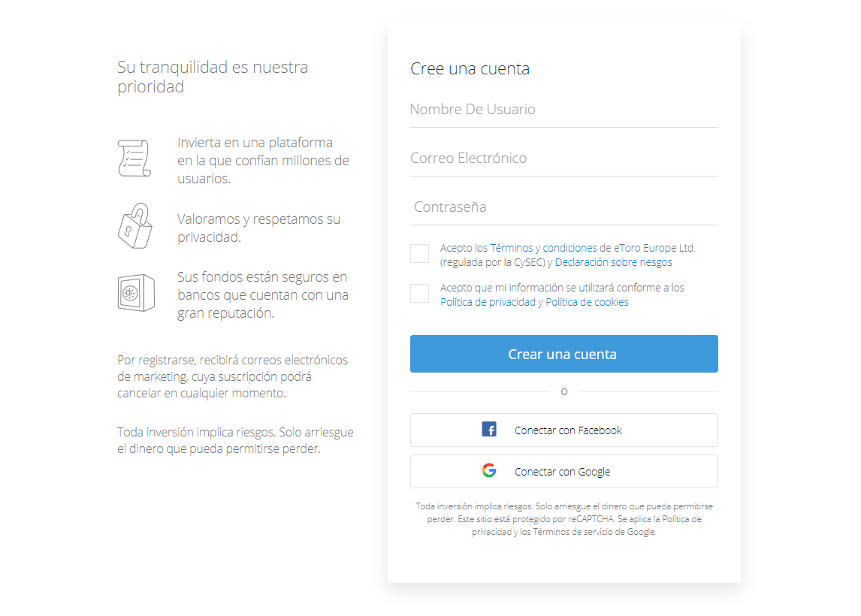
Task: Click the Cree una cuenta heading
Action: (x=470, y=68)
